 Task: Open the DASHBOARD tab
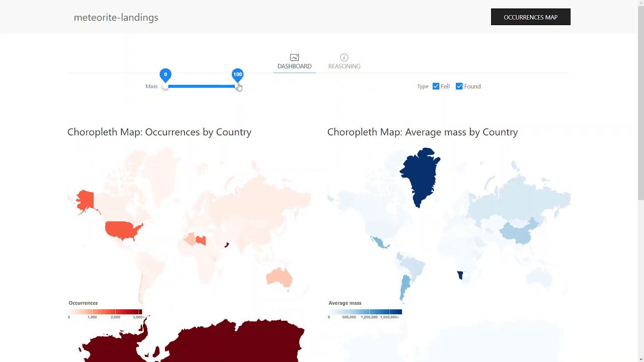294,62
